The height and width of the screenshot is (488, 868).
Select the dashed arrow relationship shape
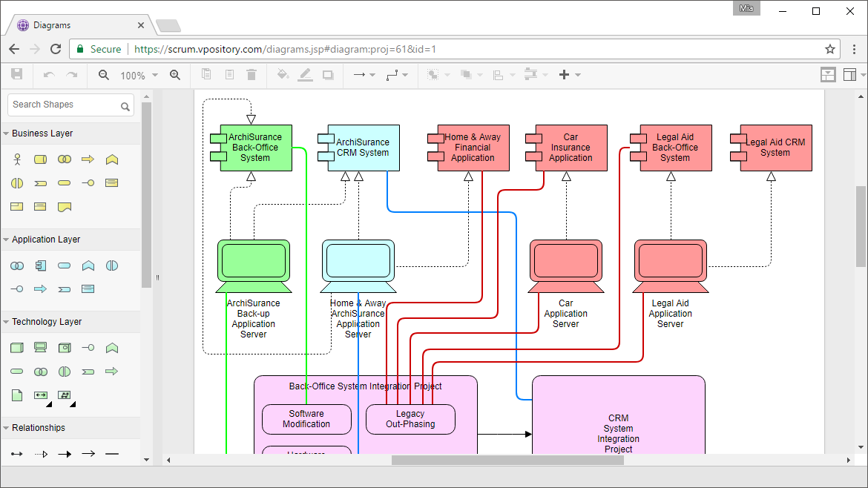point(41,453)
